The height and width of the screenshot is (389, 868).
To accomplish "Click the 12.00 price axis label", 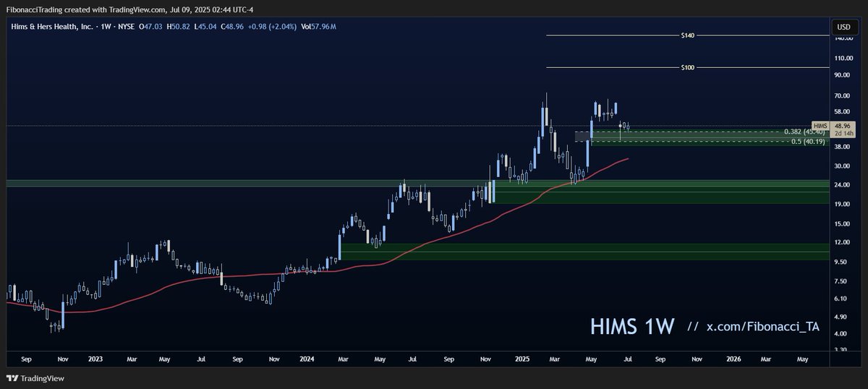I will [x=843, y=242].
